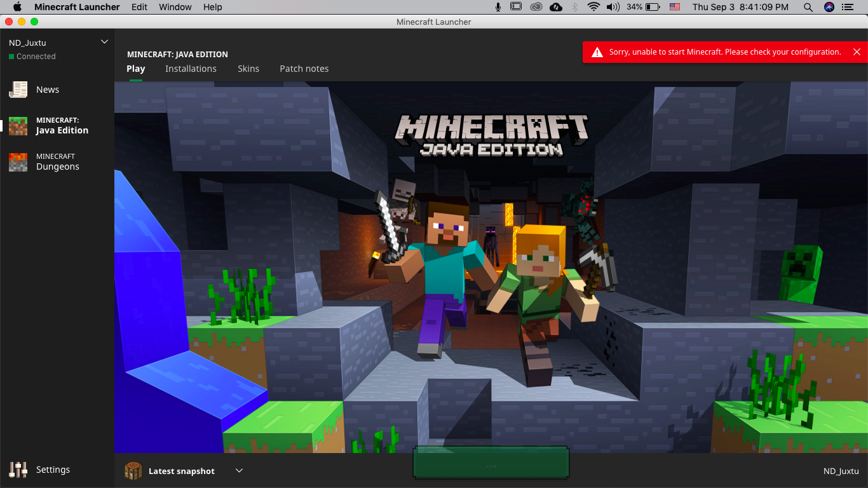Viewport: 868px width, 488px height.
Task: Click the crafting table icon for Latest snapshot
Action: pos(133,471)
